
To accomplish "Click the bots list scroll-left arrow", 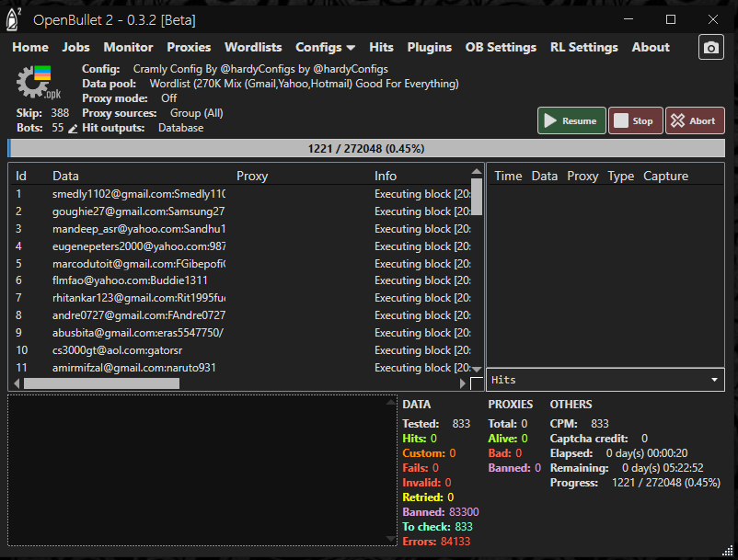I will 17,383.
